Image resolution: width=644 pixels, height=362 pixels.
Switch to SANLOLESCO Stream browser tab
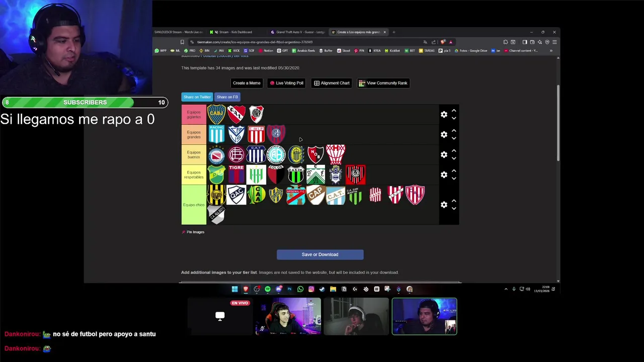click(x=178, y=32)
